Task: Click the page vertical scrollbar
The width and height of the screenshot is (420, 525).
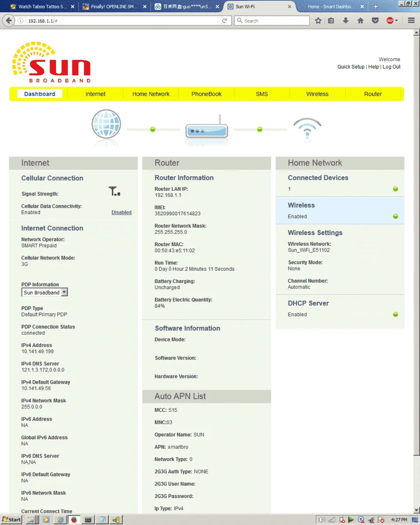Action: click(x=416, y=245)
